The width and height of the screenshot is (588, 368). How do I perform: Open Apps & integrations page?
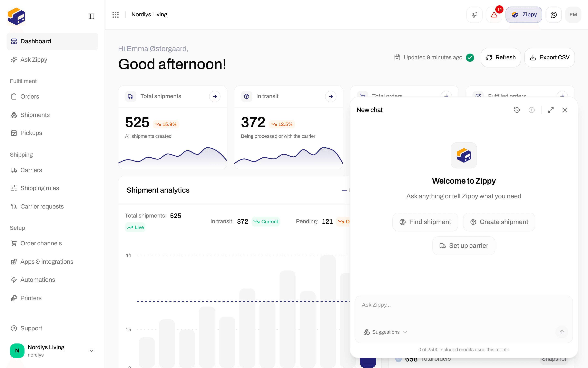[x=52, y=262]
